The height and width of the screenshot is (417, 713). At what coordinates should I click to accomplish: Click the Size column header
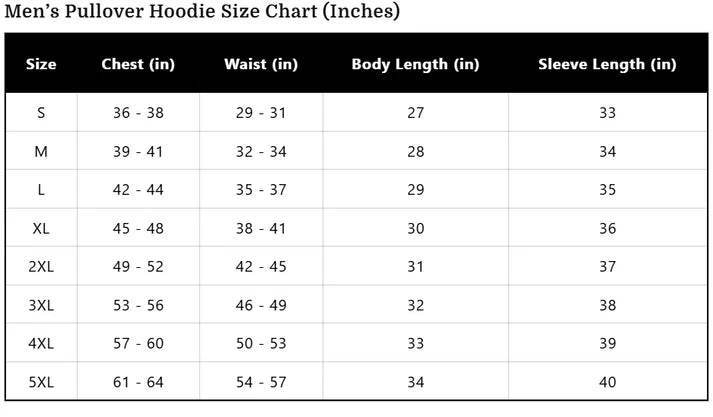coord(41,65)
